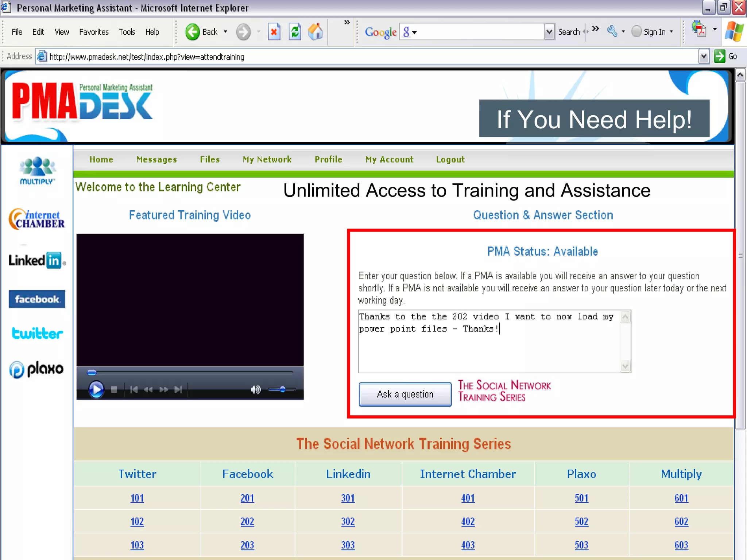
Task: Open the Google toolbar wrench settings
Action: click(x=612, y=32)
